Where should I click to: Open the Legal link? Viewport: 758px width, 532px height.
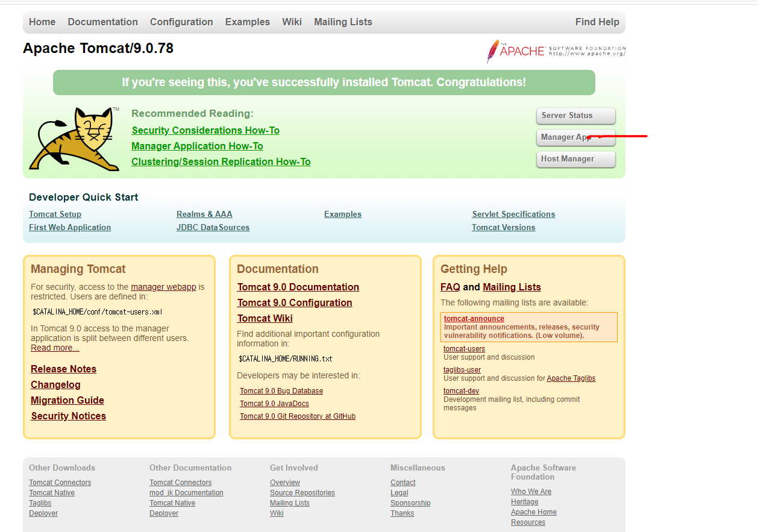(x=399, y=493)
